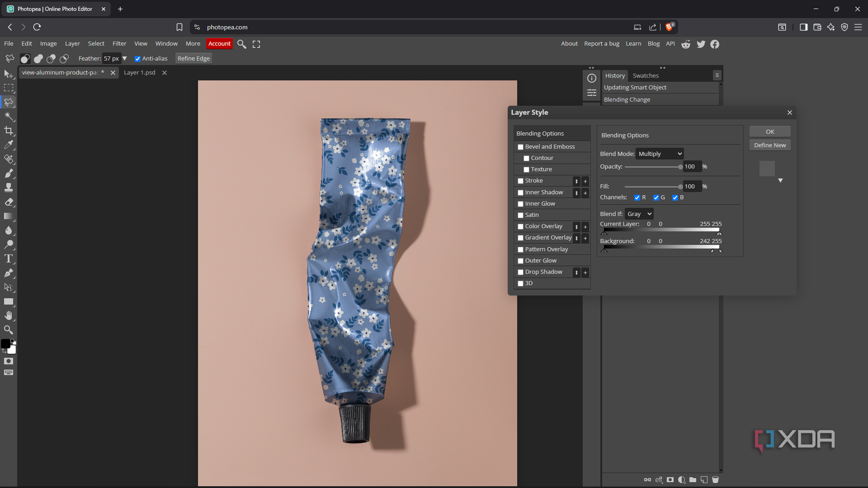Open the Filter menu

(x=119, y=44)
